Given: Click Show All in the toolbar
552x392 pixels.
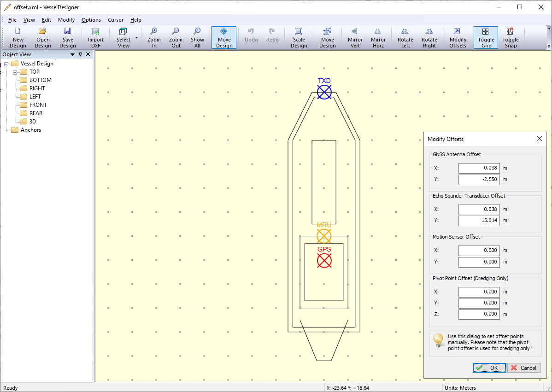Looking at the screenshot, I should coord(197,37).
